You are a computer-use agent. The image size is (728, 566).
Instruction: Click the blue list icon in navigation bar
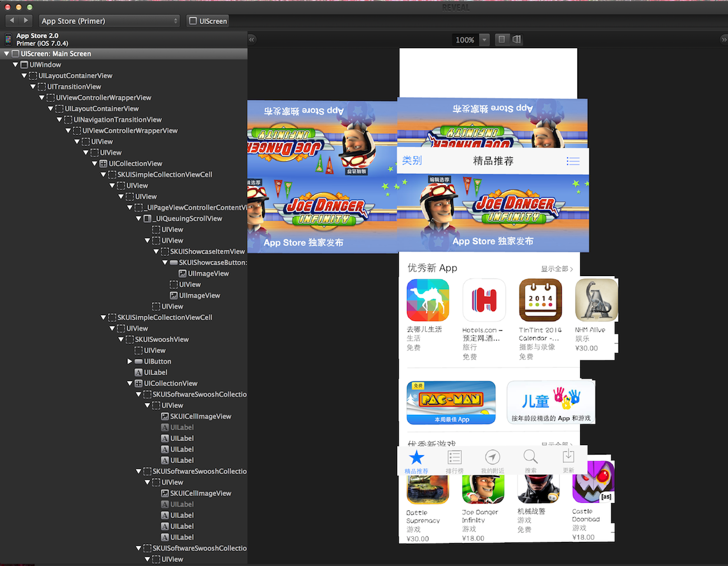point(573,161)
